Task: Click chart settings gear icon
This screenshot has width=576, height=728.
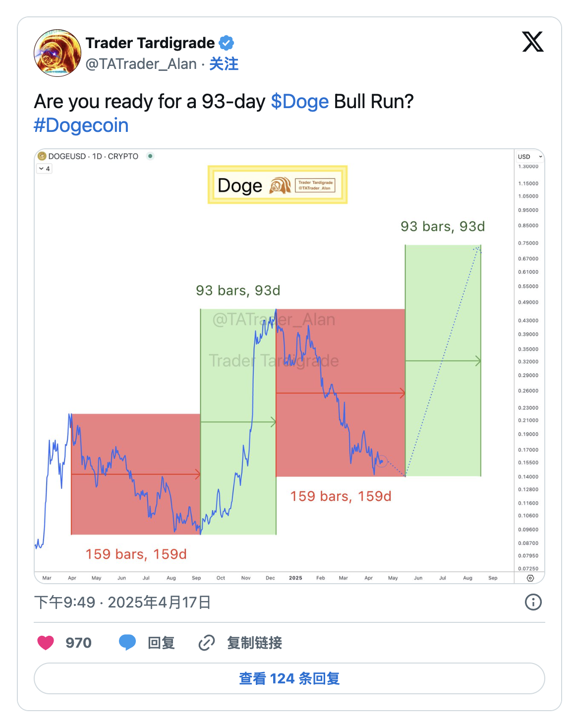Action: [x=530, y=578]
